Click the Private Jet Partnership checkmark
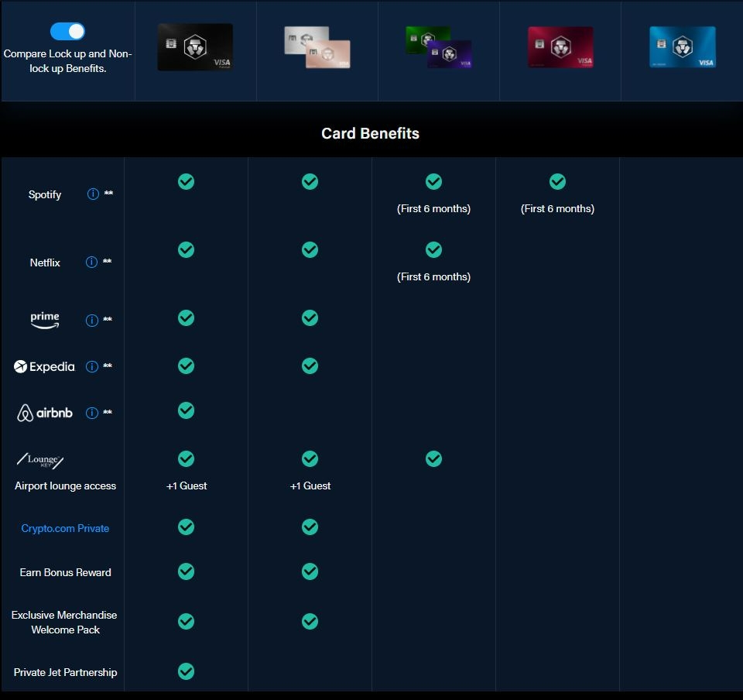The height and width of the screenshot is (700, 743). click(187, 671)
